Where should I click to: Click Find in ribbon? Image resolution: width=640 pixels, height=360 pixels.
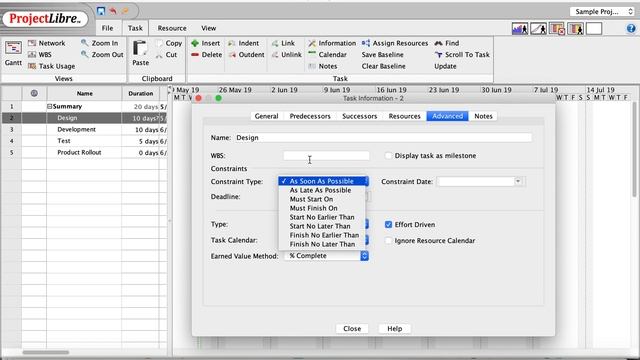pyautogui.click(x=447, y=43)
